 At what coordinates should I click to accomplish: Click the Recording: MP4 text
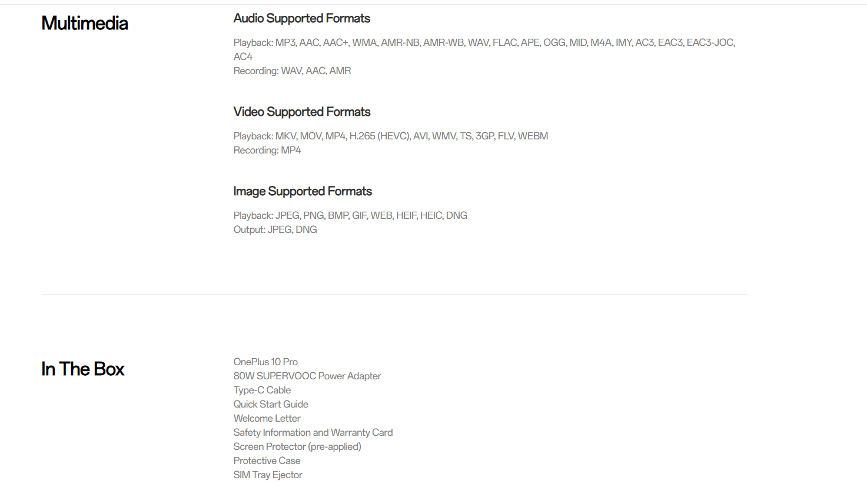pos(267,150)
